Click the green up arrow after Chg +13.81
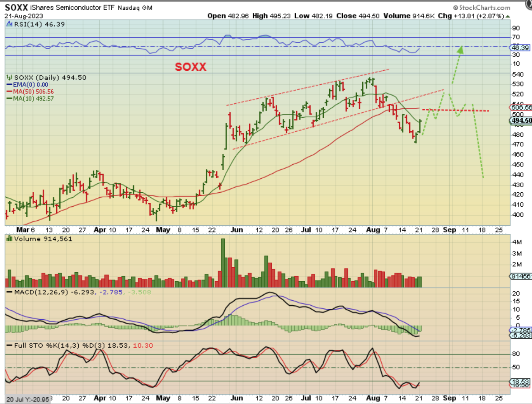 pyautogui.click(x=508, y=16)
